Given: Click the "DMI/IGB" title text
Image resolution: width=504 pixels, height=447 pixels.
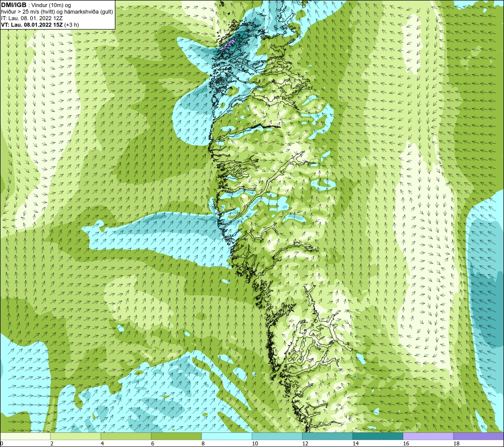Looking at the screenshot, I should coord(14,5).
